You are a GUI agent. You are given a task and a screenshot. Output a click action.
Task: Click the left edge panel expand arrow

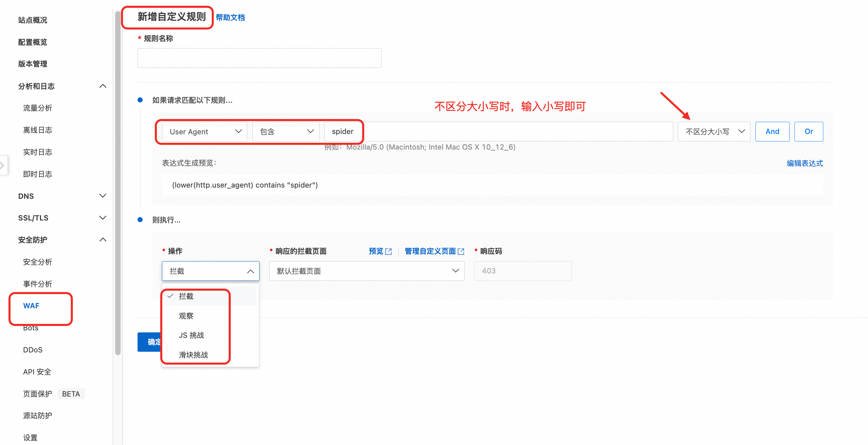(3, 165)
